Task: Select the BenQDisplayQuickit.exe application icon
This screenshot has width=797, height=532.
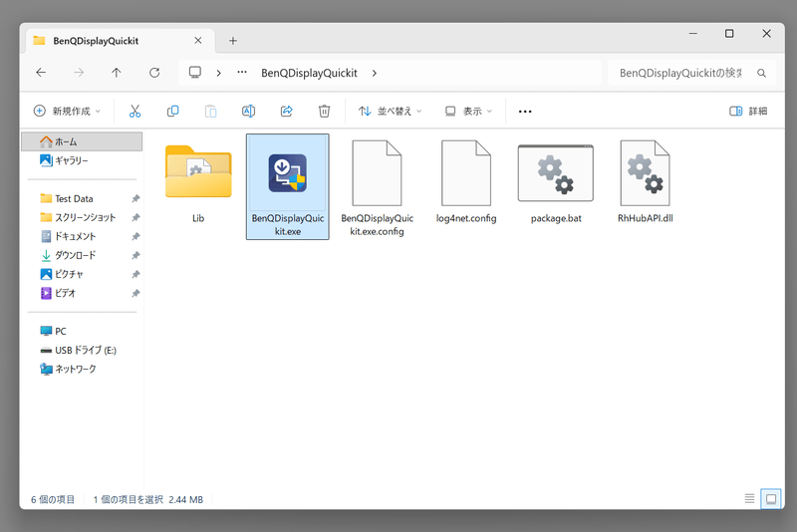Action: [287, 173]
